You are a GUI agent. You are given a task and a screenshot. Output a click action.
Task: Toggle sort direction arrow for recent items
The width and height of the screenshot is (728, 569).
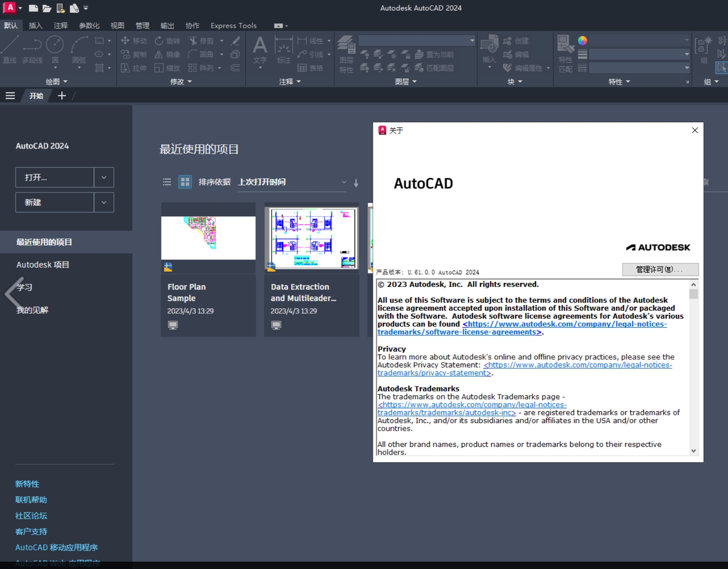[x=356, y=183]
